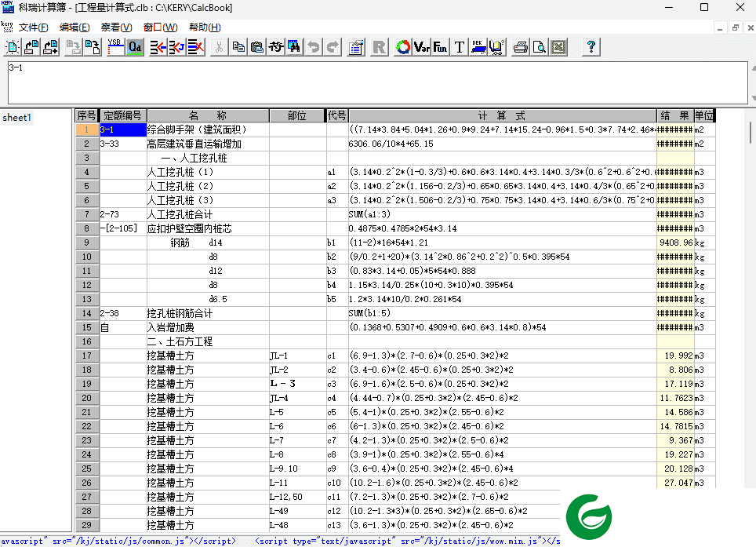Select the cell 二、土石方工程
Viewport: 756px width, 547px height.
(208, 341)
